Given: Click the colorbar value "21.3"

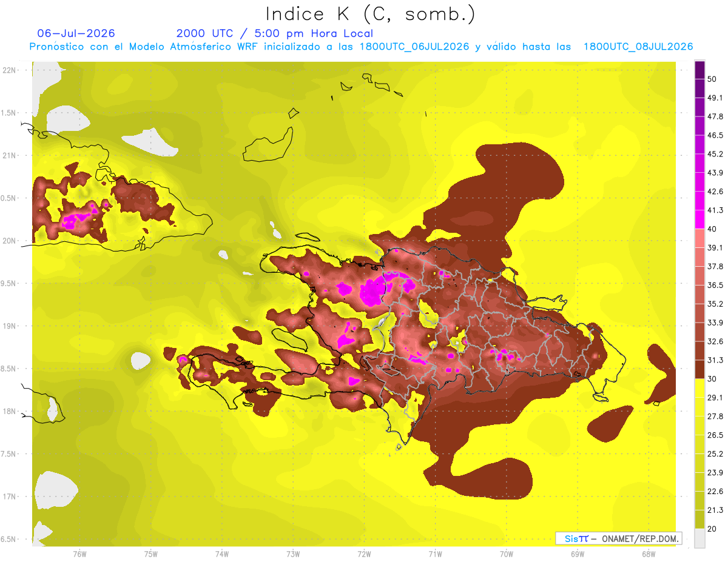Looking at the screenshot, I should point(715,510).
